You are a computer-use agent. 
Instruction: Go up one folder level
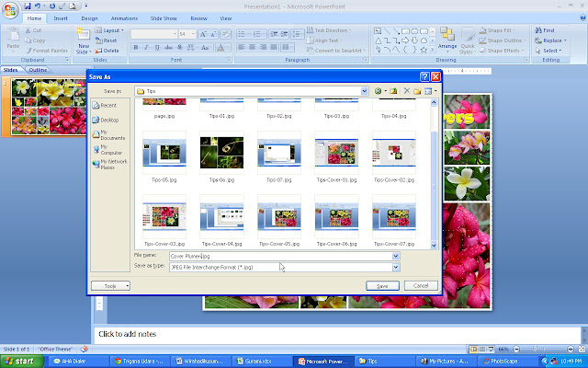point(393,91)
